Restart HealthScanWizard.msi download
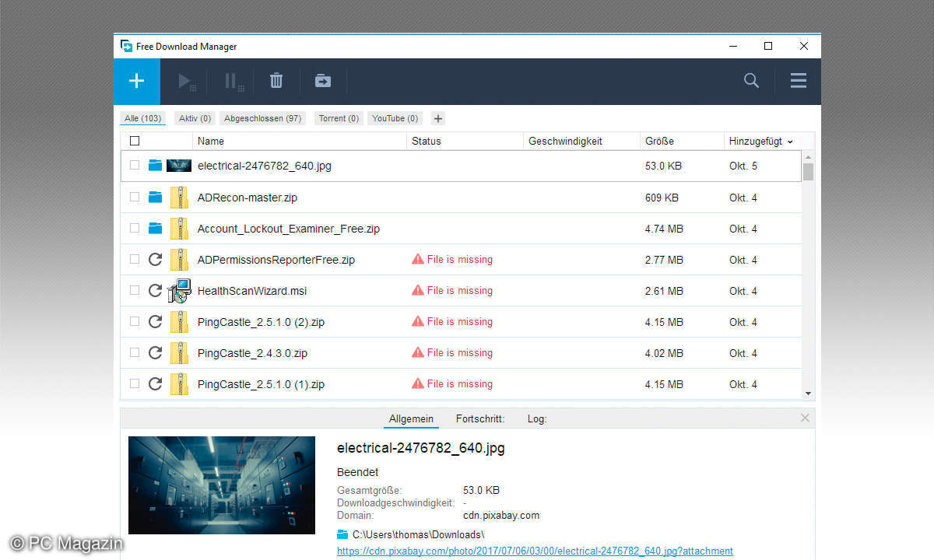 click(155, 291)
